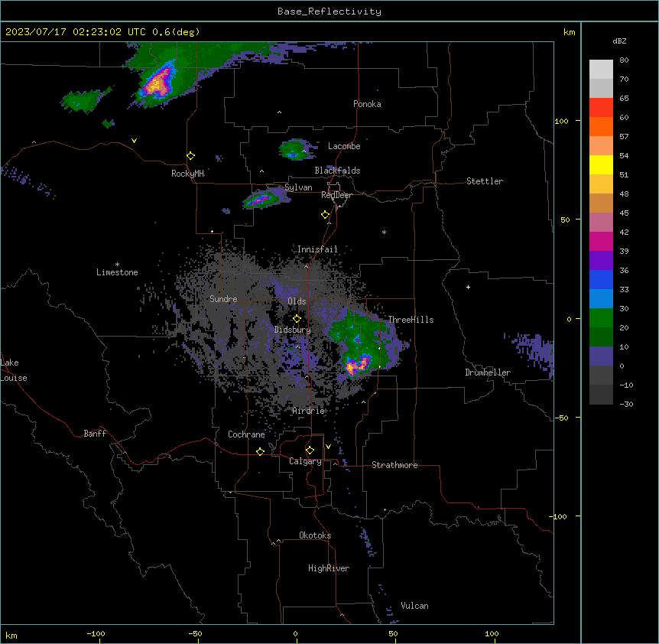Pick the yellow diamond marker below Cochrane
659x644 pixels.
click(260, 451)
